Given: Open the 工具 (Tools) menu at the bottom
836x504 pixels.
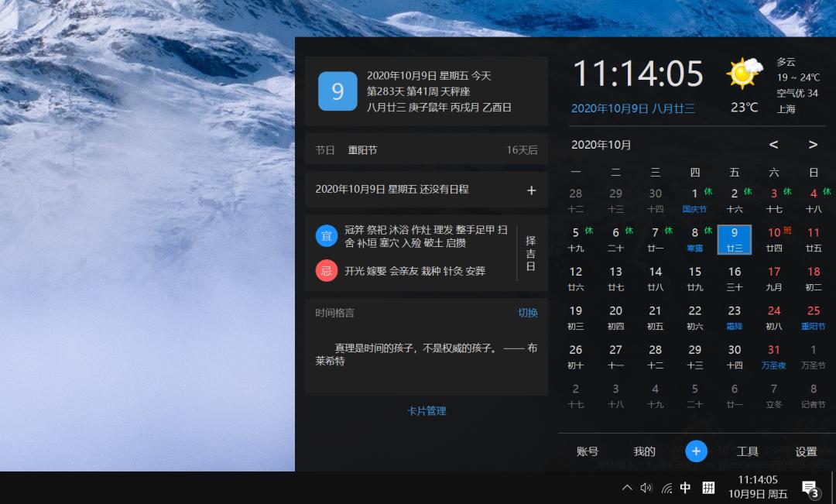Looking at the screenshot, I should (x=747, y=451).
